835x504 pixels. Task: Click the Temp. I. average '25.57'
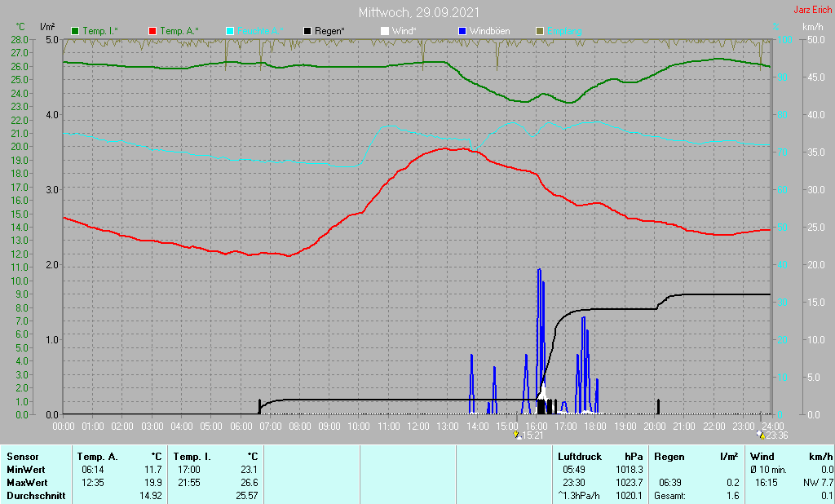[246, 496]
